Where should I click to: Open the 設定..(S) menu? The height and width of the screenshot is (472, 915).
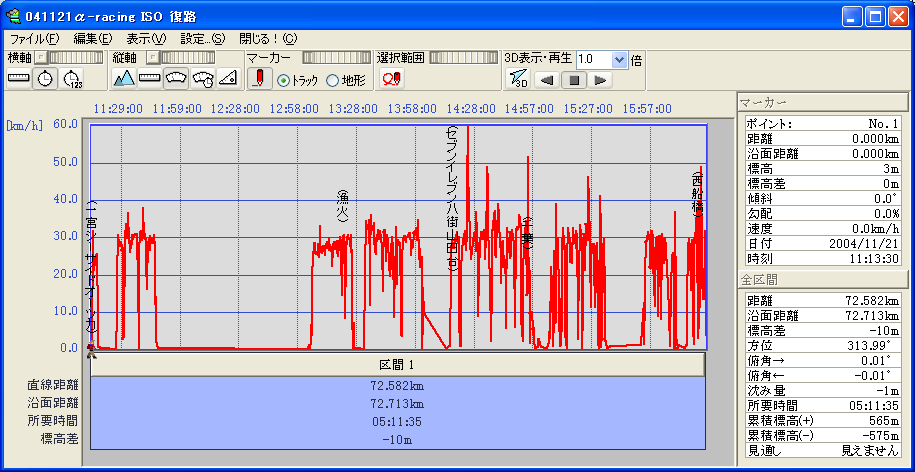click(x=202, y=38)
